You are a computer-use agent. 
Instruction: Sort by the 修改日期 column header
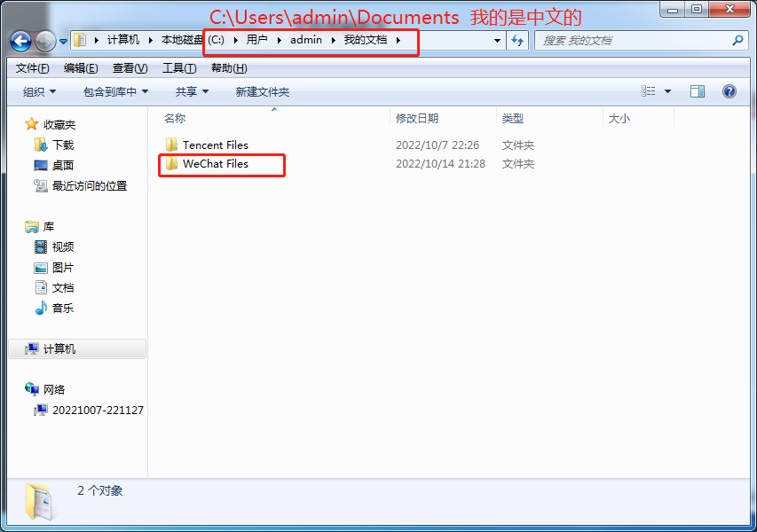[417, 118]
